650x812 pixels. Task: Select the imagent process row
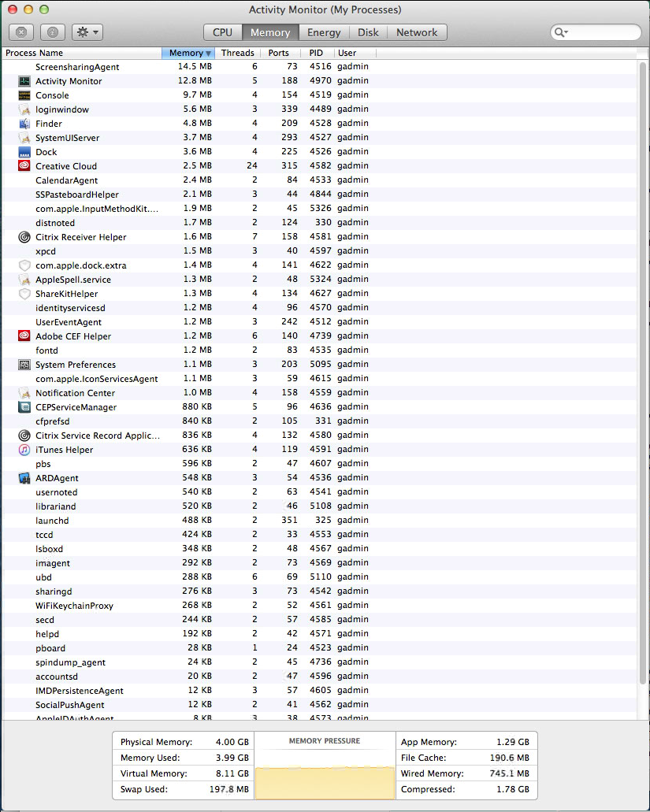(320, 563)
